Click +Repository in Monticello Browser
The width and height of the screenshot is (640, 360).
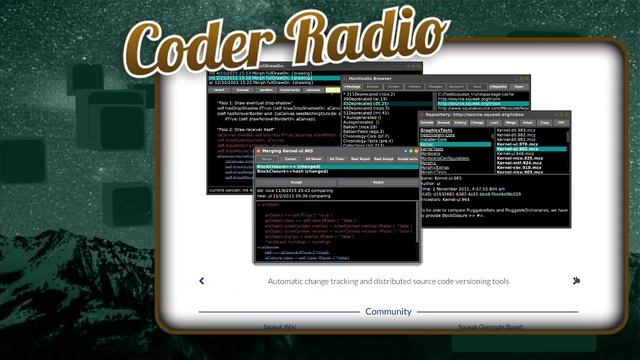tap(498, 87)
